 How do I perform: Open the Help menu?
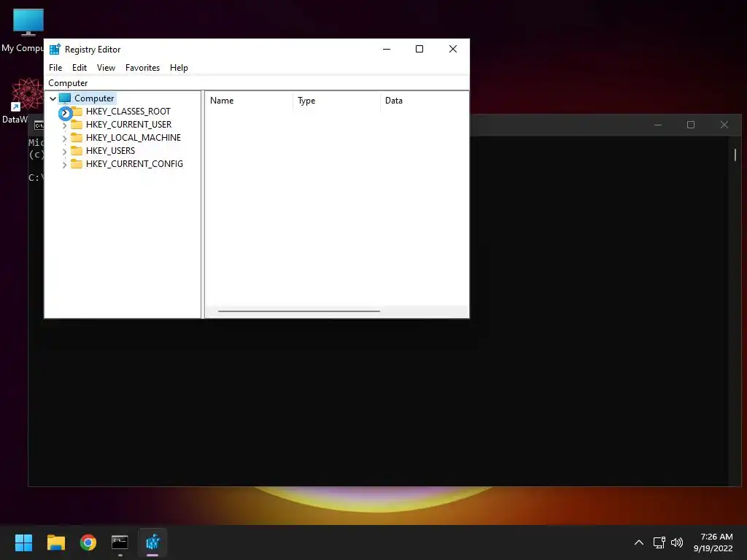pyautogui.click(x=179, y=68)
